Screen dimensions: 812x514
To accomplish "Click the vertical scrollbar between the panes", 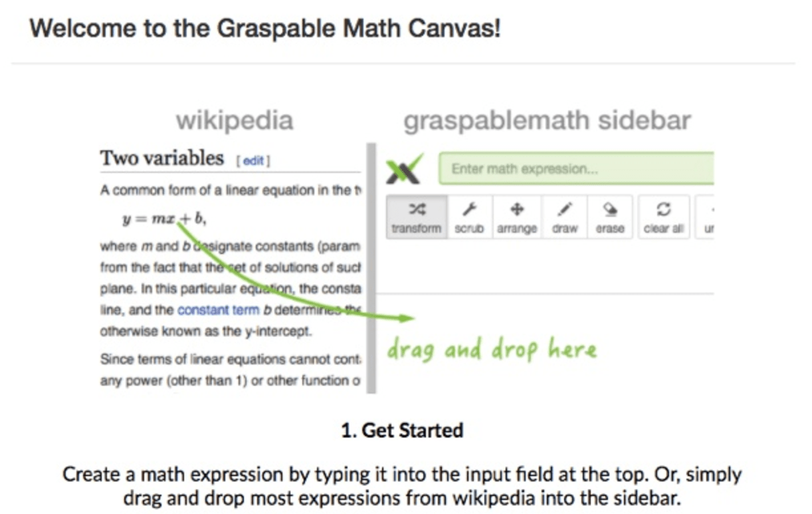I will 370,266.
